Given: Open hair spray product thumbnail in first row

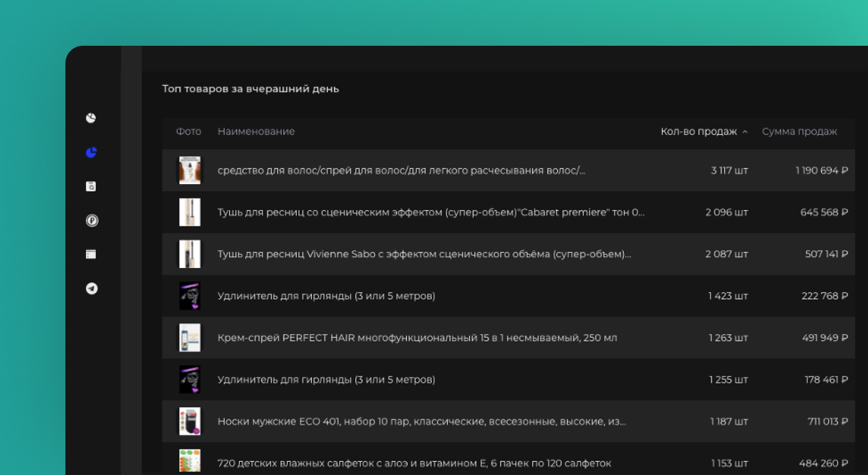Looking at the screenshot, I should click(x=190, y=170).
